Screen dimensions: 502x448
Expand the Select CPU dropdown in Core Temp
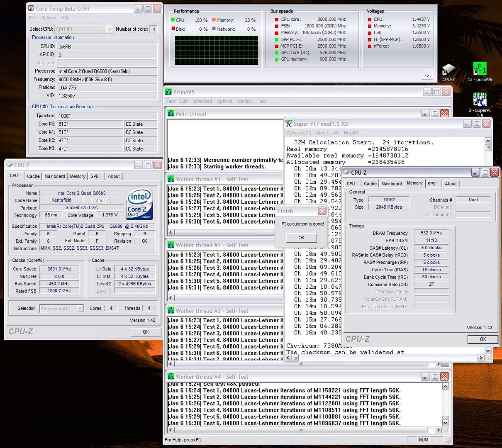110,29
